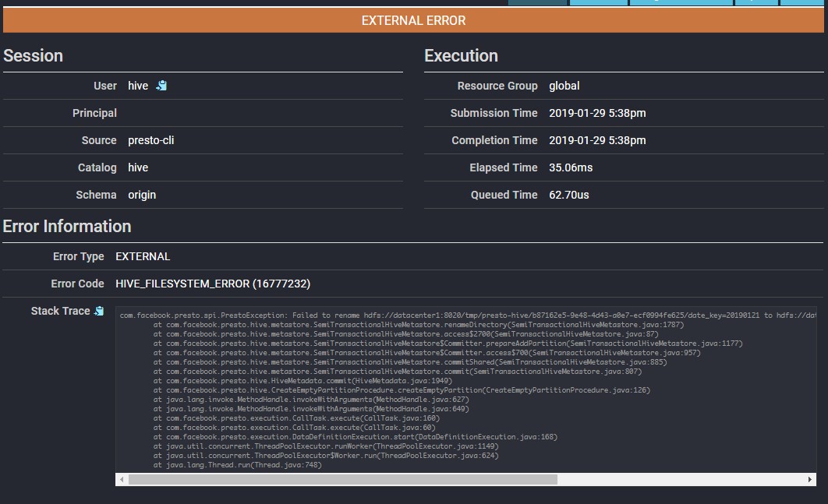
Task: Click the Resource Group label
Action: click(497, 86)
